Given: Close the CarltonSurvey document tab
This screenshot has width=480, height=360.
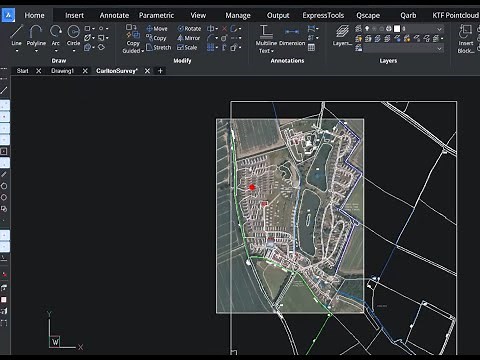Looking at the screenshot, I should point(147,71).
